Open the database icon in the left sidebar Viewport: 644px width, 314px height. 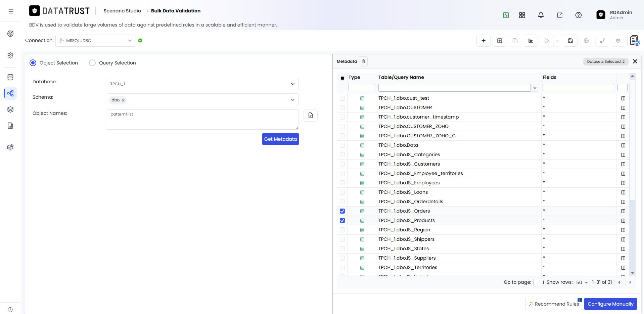coord(10,77)
